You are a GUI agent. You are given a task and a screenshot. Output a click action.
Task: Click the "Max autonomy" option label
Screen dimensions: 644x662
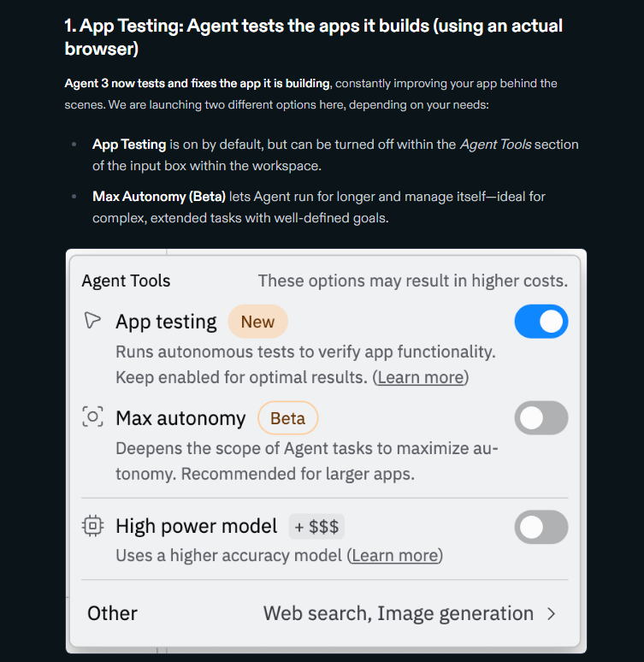tap(180, 418)
